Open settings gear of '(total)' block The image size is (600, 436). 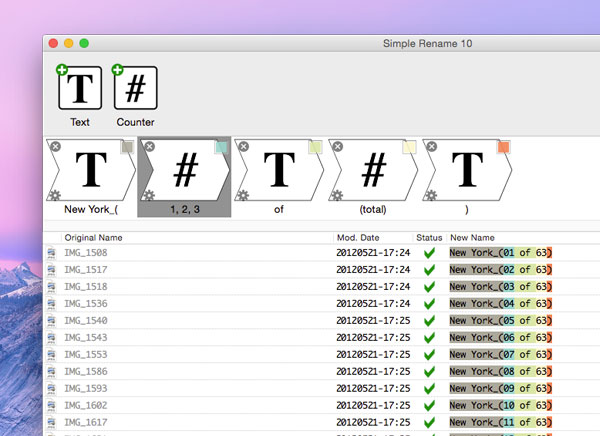[x=337, y=195]
